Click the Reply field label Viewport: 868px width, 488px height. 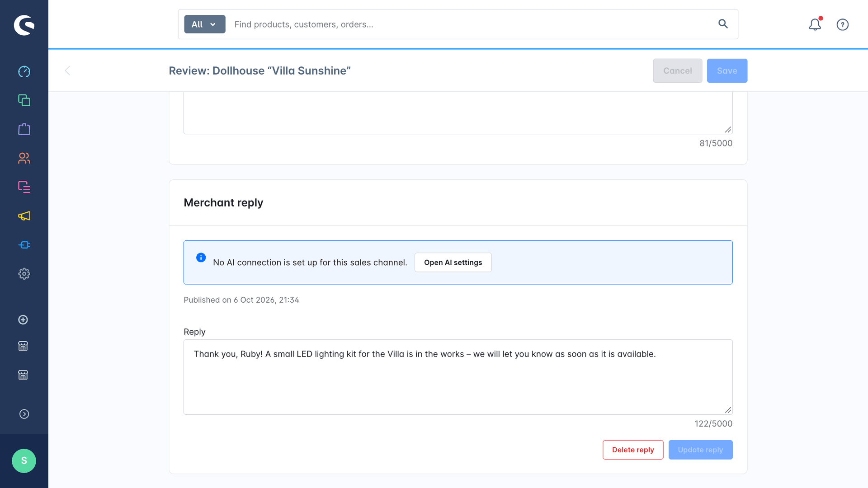194,332
